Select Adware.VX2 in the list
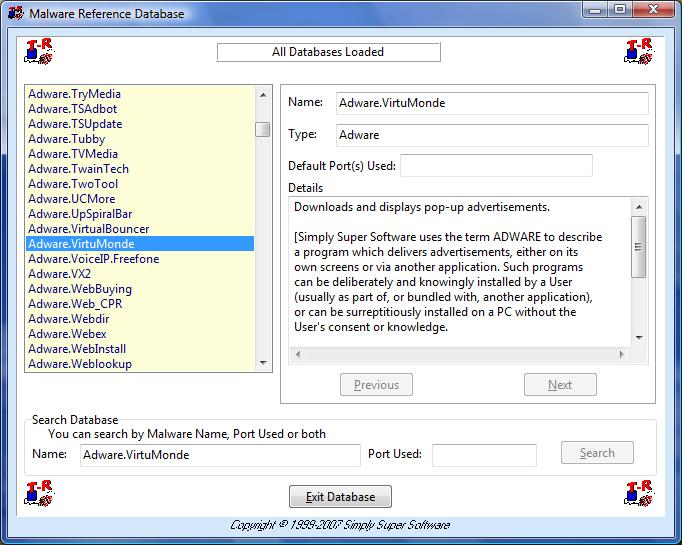 [x=140, y=274]
